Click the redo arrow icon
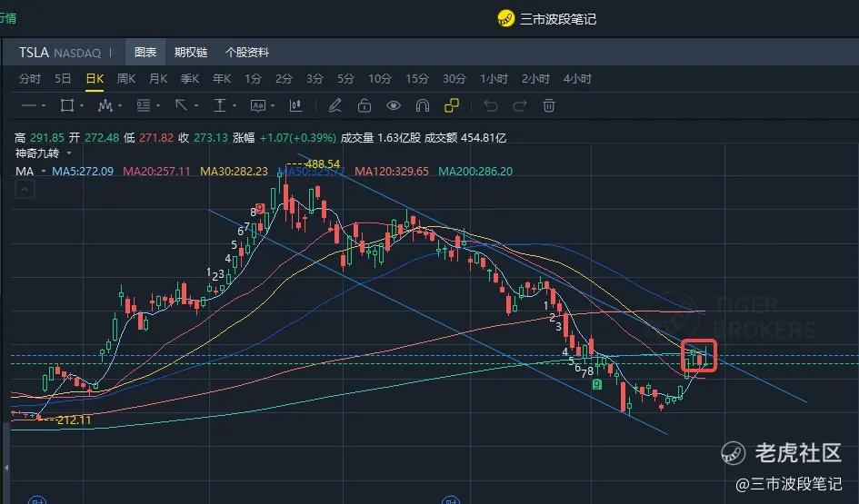 tap(519, 105)
